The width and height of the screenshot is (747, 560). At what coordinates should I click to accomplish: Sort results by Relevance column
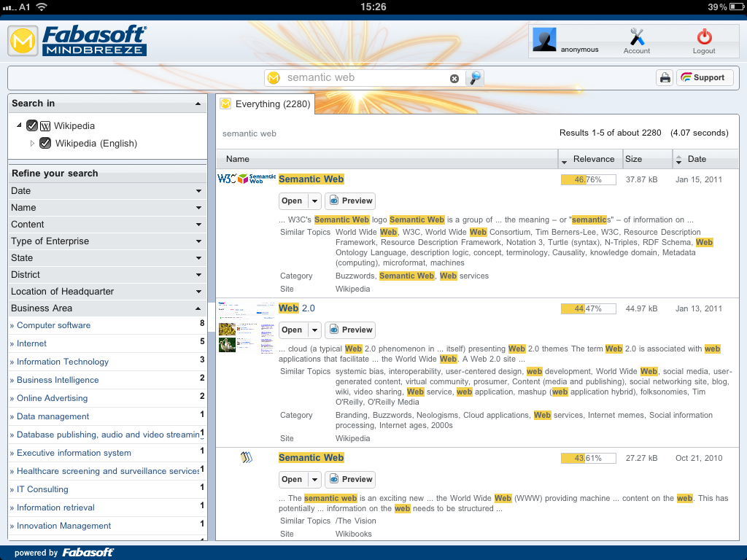[x=591, y=159]
